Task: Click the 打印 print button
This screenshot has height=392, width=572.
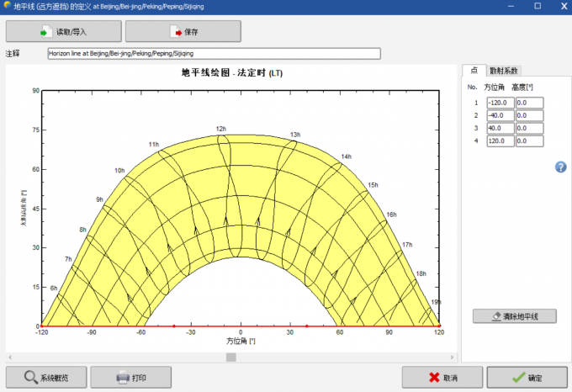Action: [130, 378]
